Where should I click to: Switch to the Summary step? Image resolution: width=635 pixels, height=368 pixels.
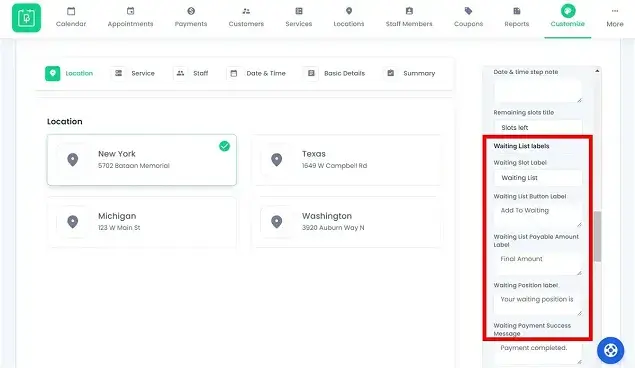[409, 73]
